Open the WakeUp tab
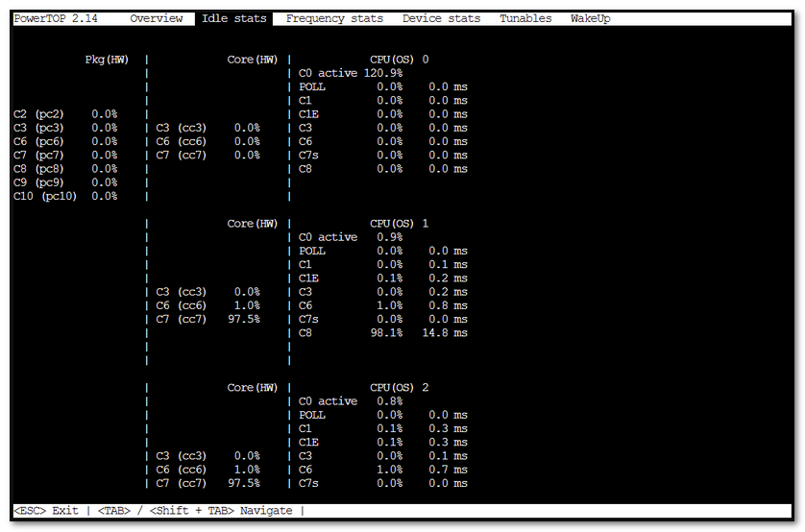 (x=591, y=18)
